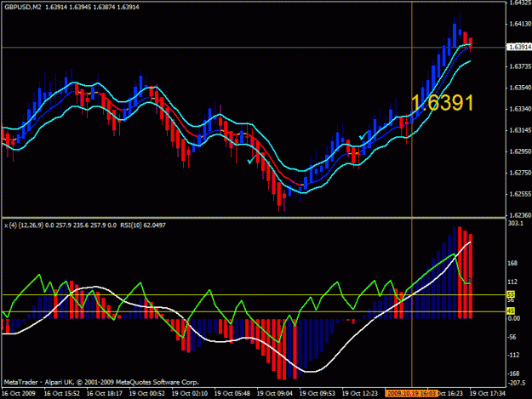The image size is (532, 399).
Task: Click the -207.5 indicator scale value
Action: [x=517, y=383]
